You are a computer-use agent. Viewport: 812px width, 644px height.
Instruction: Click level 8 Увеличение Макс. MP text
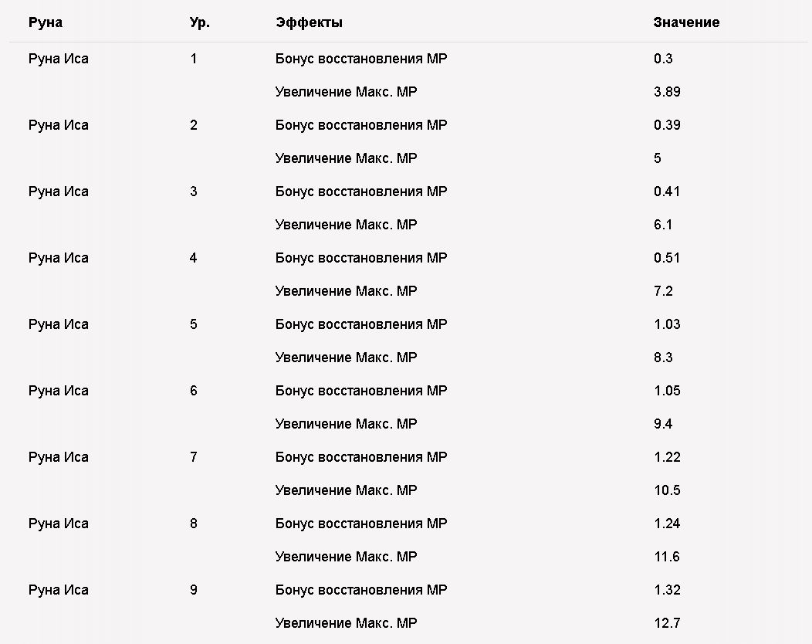pos(346,557)
